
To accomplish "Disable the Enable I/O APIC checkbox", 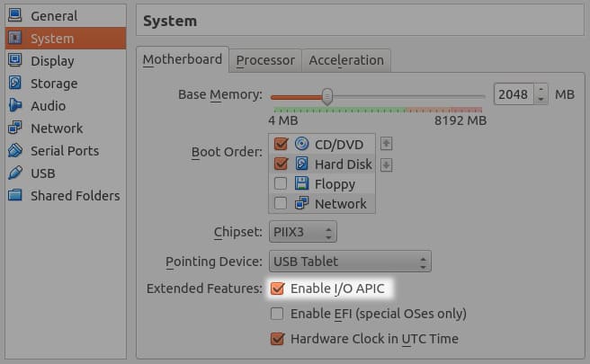I will point(279,289).
